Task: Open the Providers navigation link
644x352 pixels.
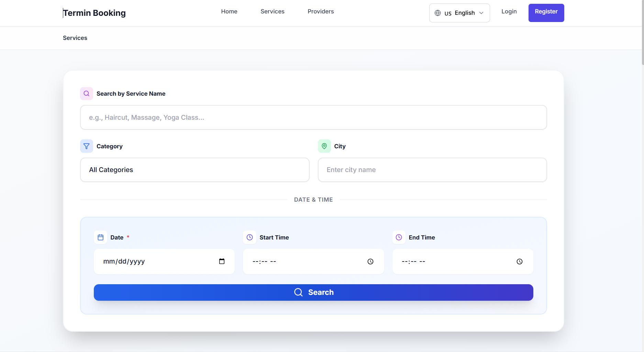Action: [x=321, y=12]
